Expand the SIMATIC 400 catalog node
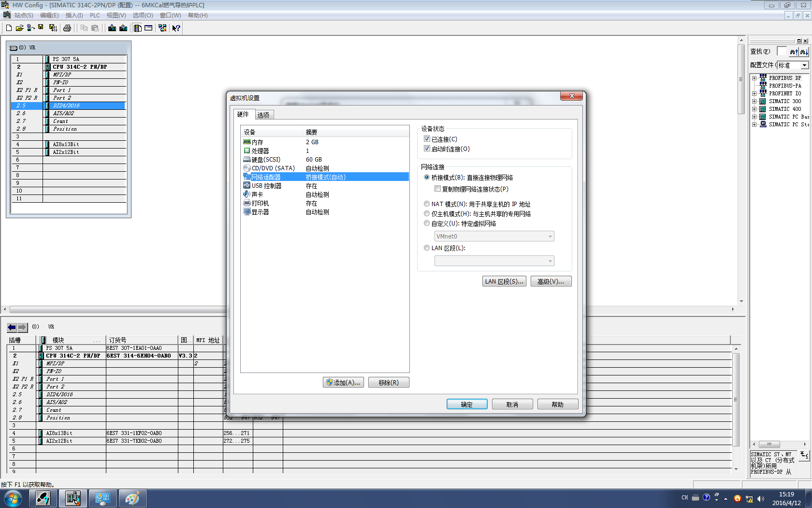Image resolution: width=812 pixels, height=508 pixels. coord(754,109)
